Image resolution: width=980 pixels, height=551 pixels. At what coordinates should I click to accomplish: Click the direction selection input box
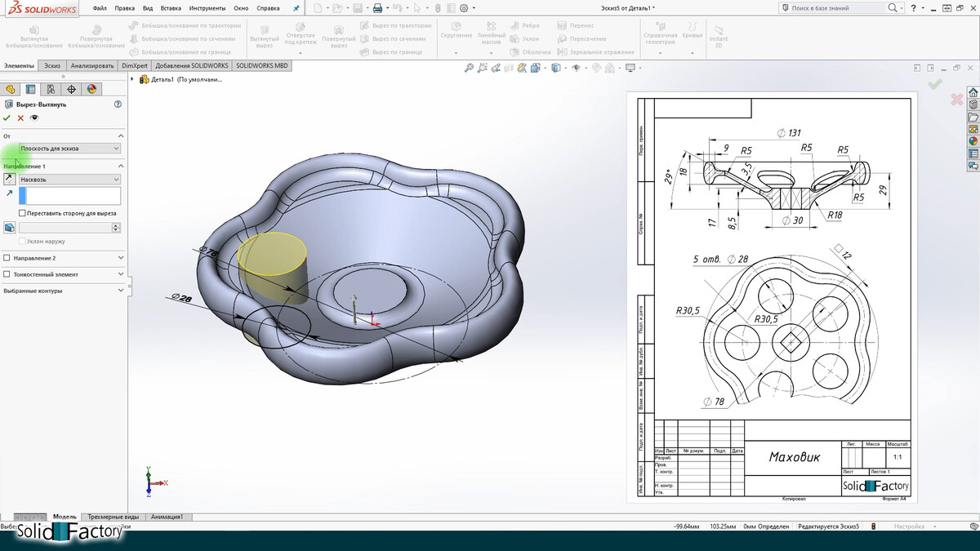(x=73, y=196)
